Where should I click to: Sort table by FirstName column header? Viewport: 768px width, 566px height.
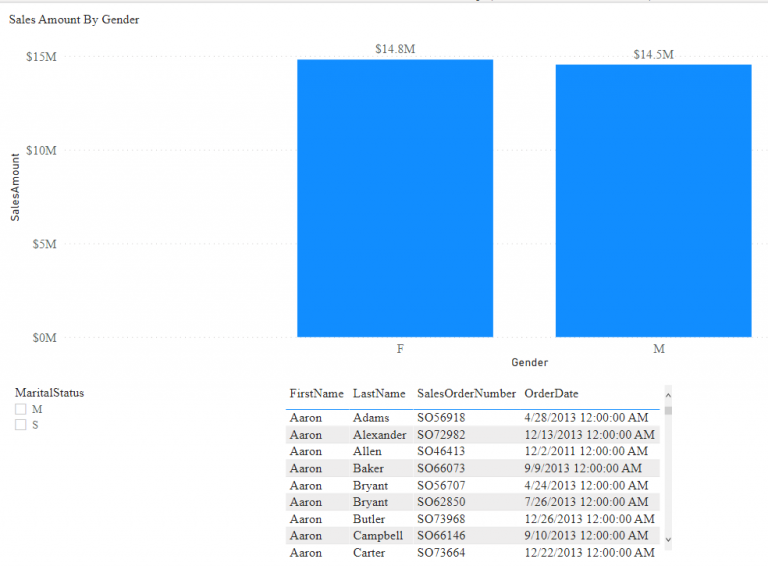(316, 394)
